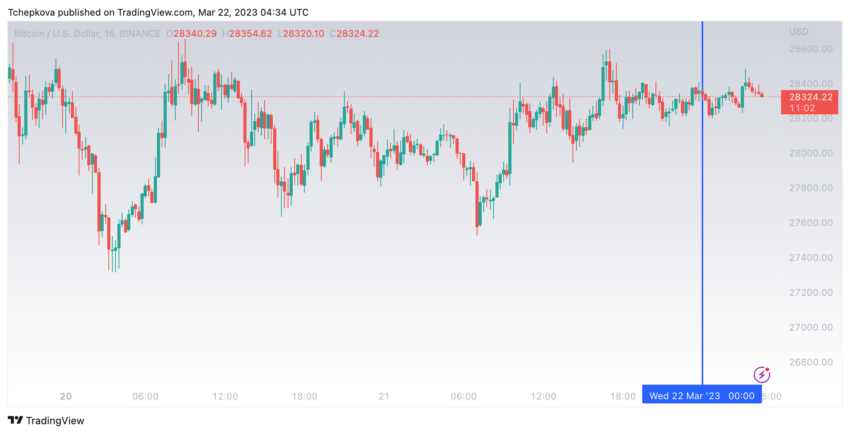Open the TradingView text link at bottom
The height and width of the screenshot is (434, 850).
pos(55,420)
